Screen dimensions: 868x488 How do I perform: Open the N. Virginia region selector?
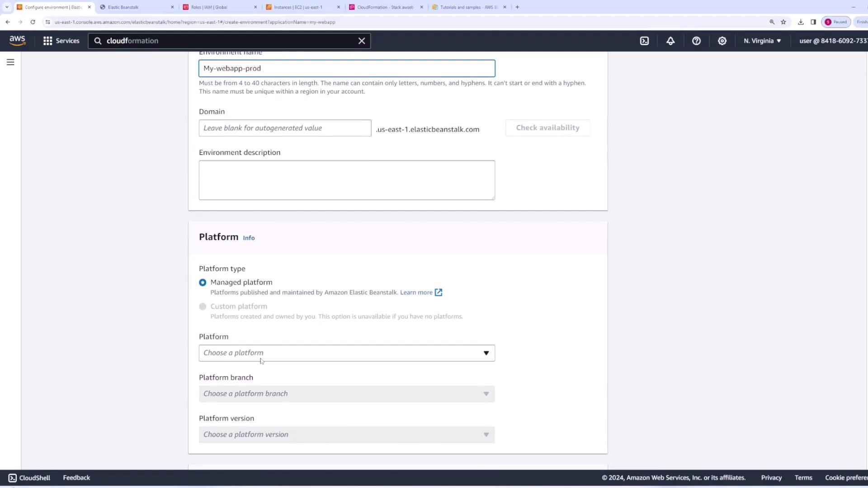pos(762,41)
